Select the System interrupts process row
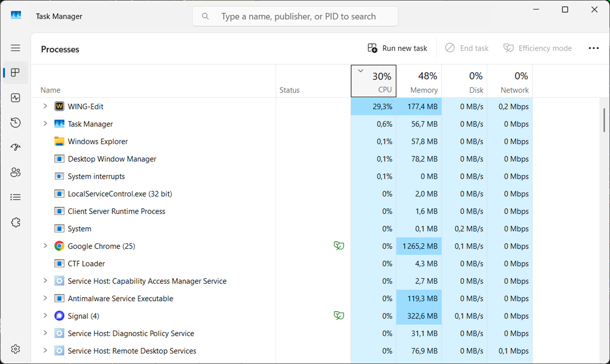The height and width of the screenshot is (364, 610). 282,176
